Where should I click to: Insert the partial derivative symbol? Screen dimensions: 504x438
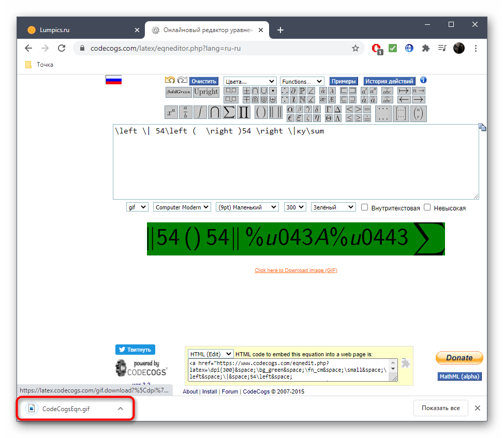pyautogui.click(x=293, y=91)
